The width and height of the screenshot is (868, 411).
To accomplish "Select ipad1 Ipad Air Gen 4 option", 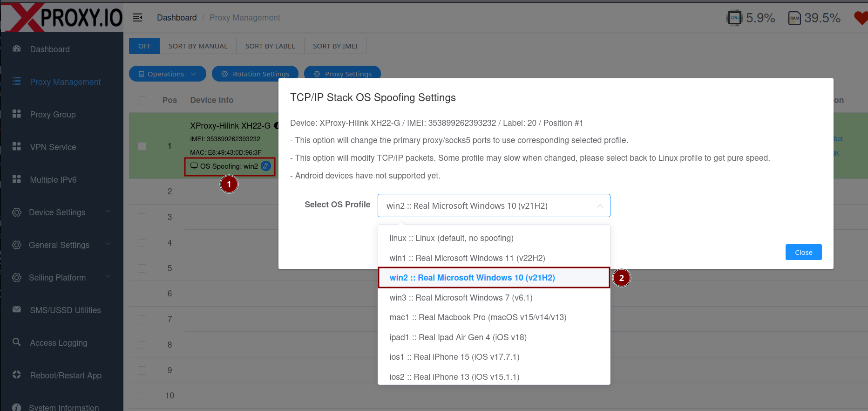I will (x=494, y=337).
